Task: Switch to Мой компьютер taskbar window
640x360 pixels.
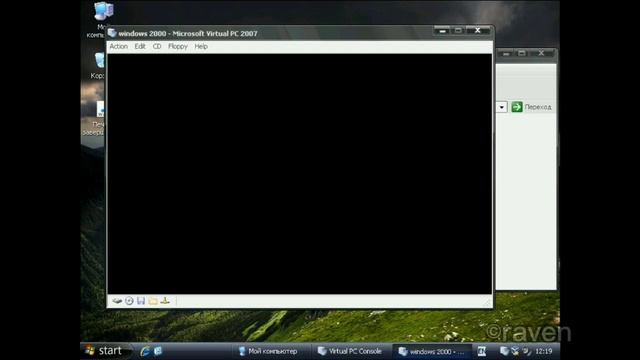Action: 269,351
